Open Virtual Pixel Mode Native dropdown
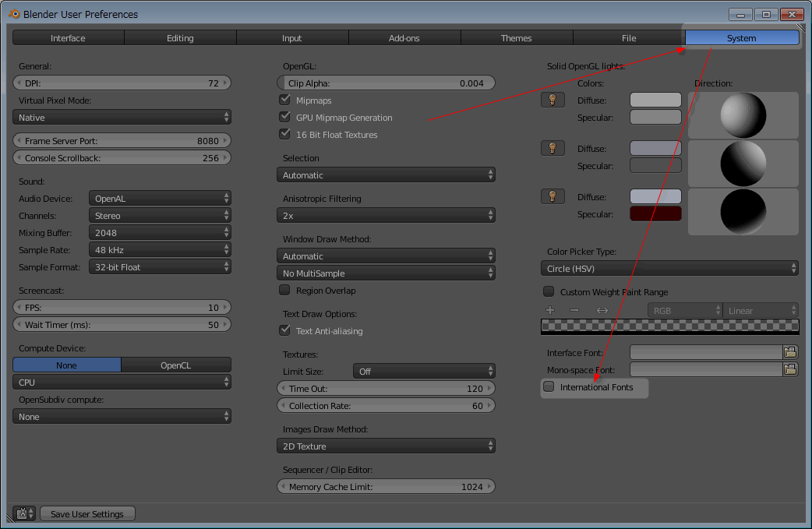 [122, 118]
